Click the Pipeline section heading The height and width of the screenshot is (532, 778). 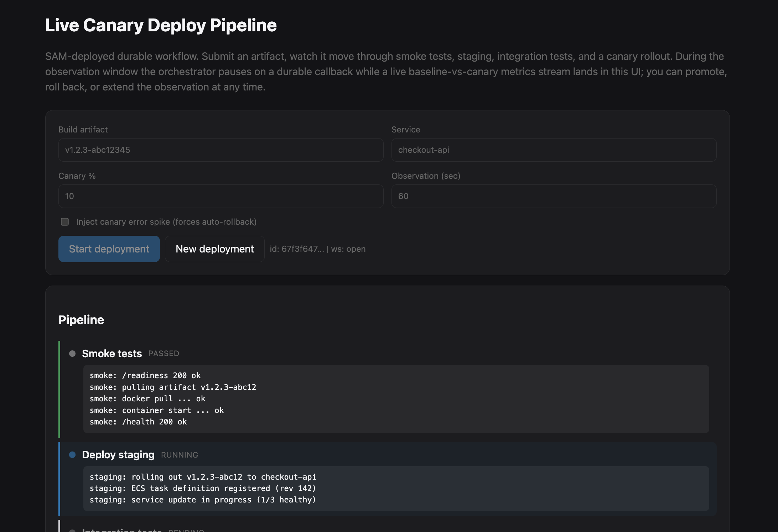(x=81, y=320)
